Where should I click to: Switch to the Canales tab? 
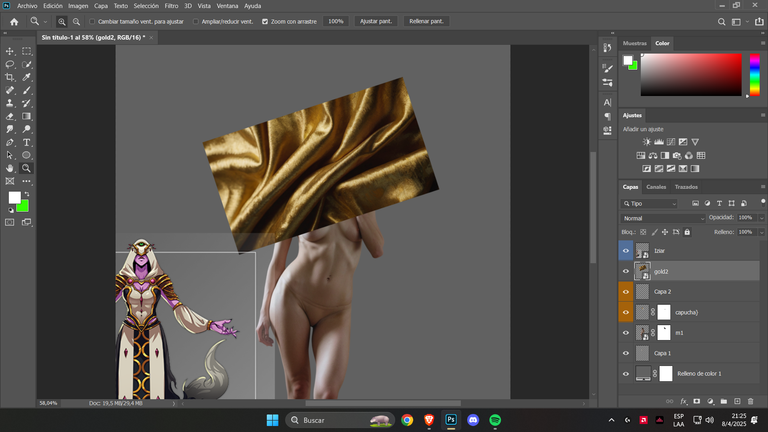tap(656, 187)
